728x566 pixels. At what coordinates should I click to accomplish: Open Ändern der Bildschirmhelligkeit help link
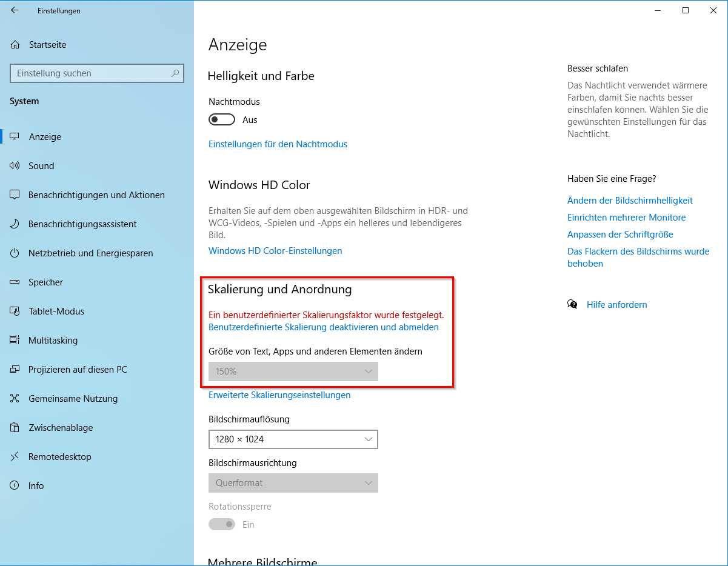tap(630, 201)
